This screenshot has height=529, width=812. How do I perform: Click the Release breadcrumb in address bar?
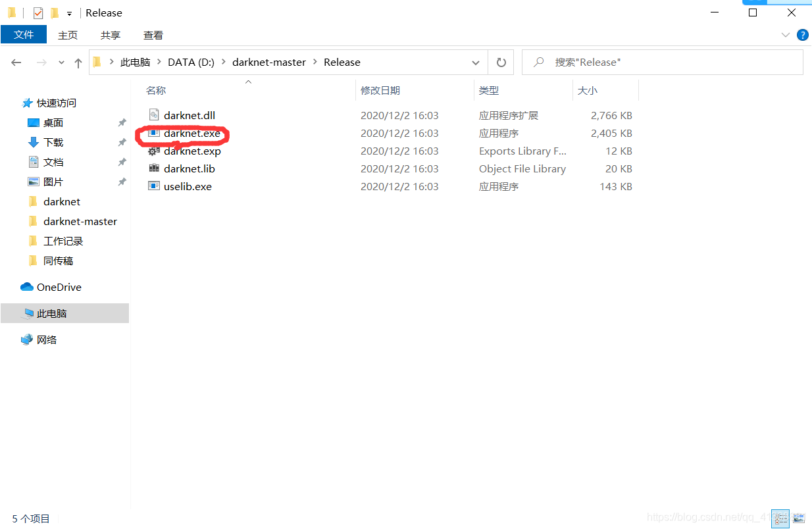click(x=342, y=62)
